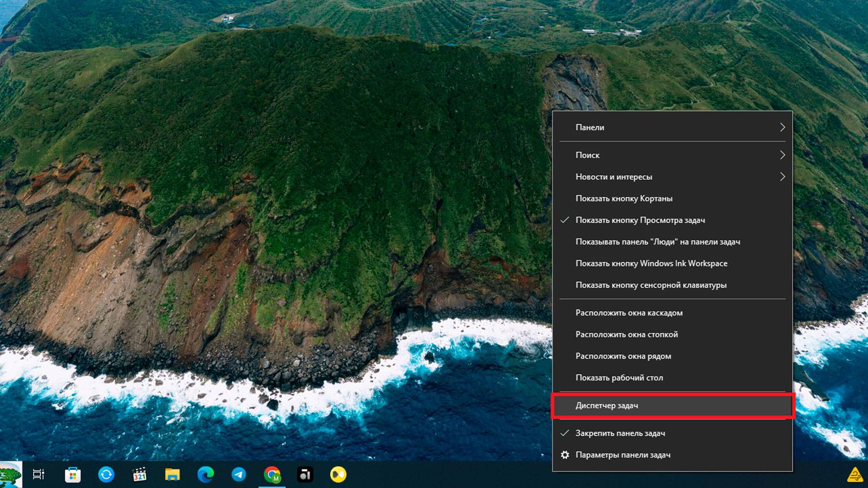Select 'Диспетчер задач' from context menu
This screenshot has width=868, height=488.
606,406
